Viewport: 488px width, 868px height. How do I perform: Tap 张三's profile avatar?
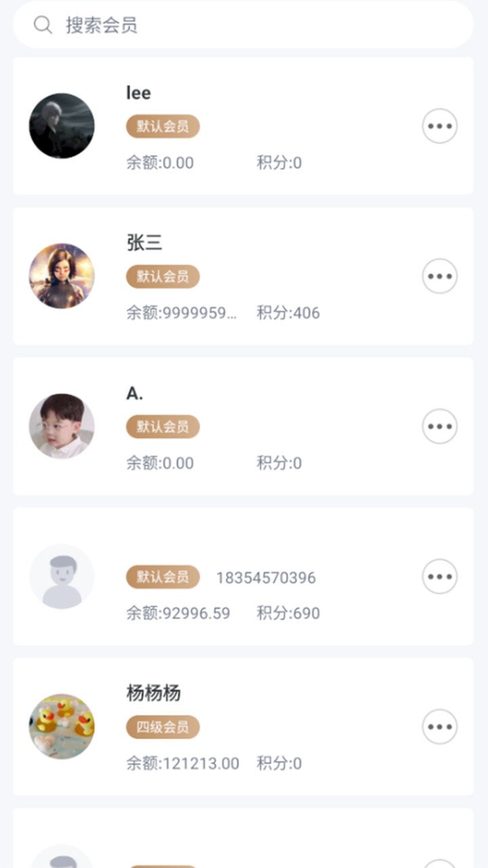tap(62, 276)
